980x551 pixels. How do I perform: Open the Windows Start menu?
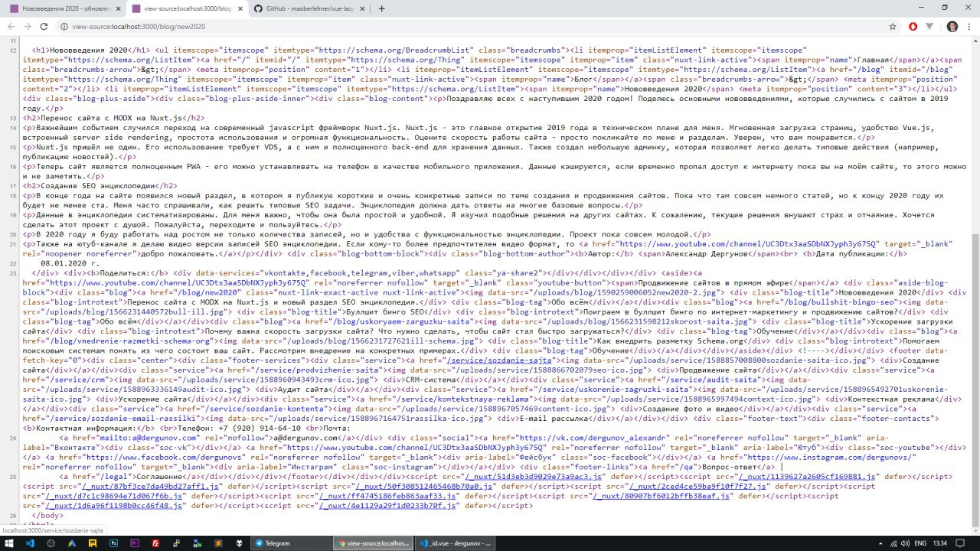[x=11, y=543]
